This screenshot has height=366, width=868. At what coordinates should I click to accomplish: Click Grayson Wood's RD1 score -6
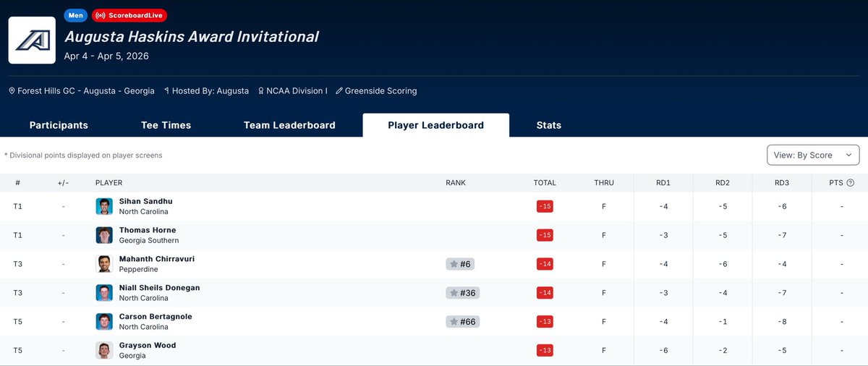(663, 351)
